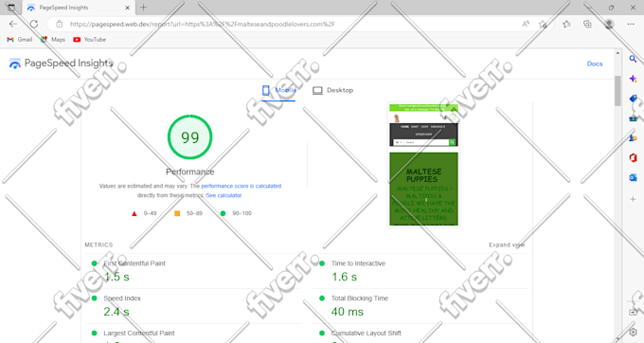Click Time to Interactive metric label
Image resolution: width=644 pixels, height=343 pixels.
coord(359,263)
